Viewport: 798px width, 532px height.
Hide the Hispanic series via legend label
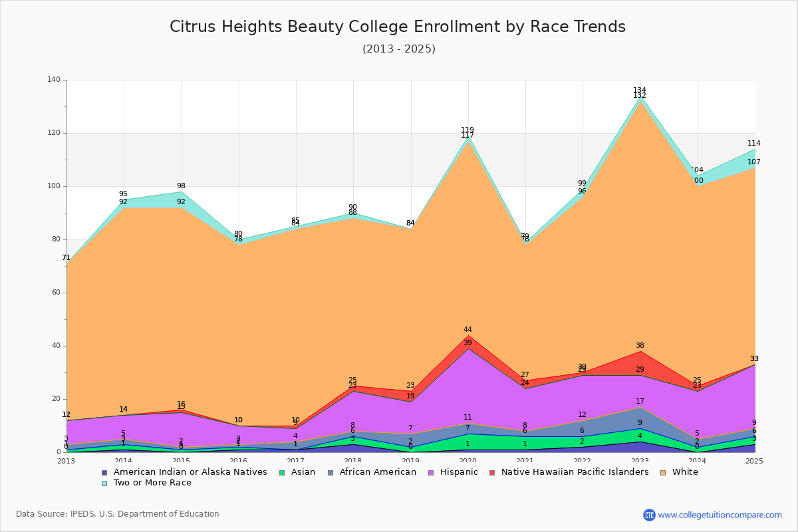tap(459, 472)
